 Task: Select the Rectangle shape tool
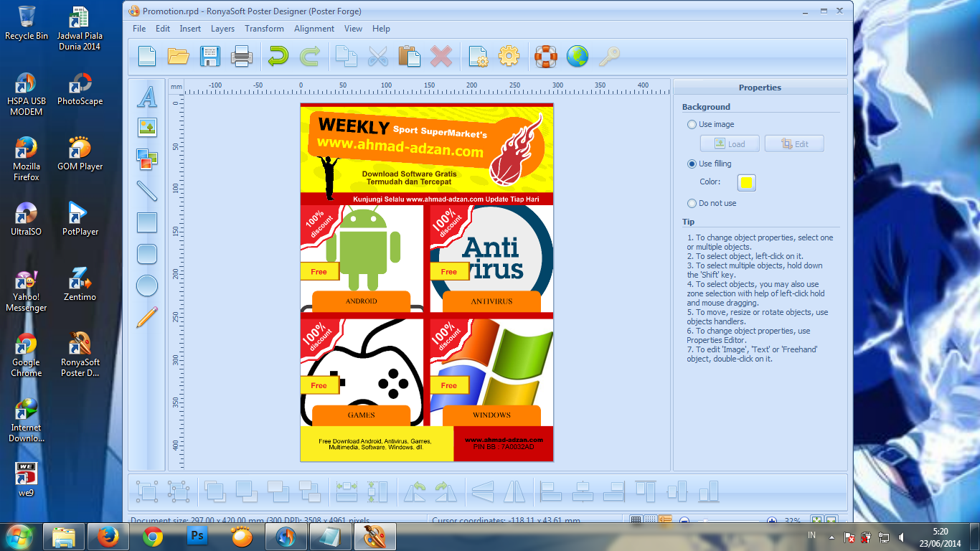[147, 222]
